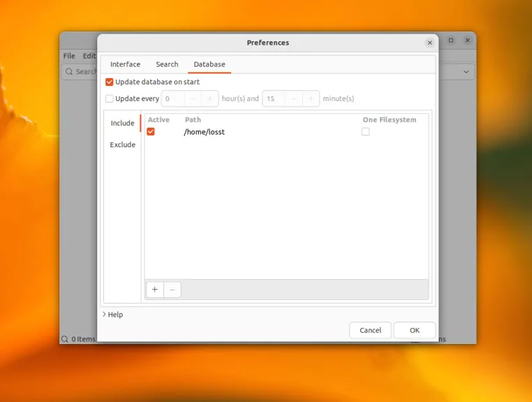Viewport: 532px width, 402px height.
Task: Increase the minutes value with plus stepper
Action: (311, 98)
